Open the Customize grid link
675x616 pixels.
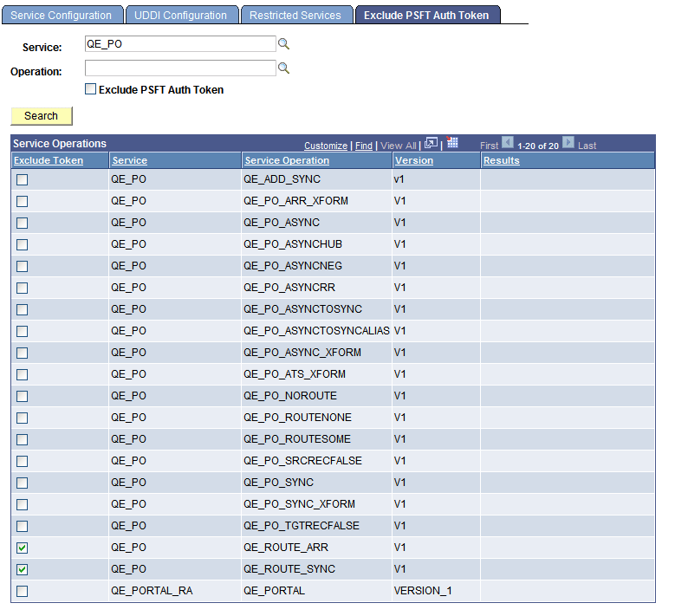(326, 146)
